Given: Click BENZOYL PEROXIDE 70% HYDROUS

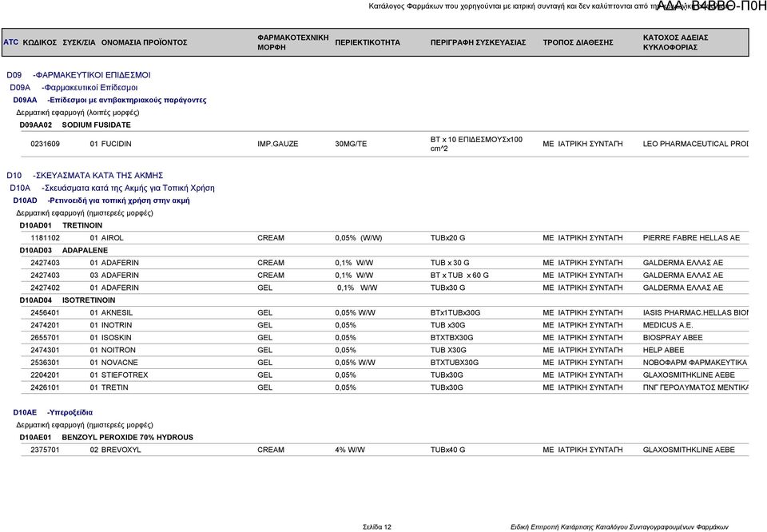Looking at the screenshot, I should click(127, 437).
